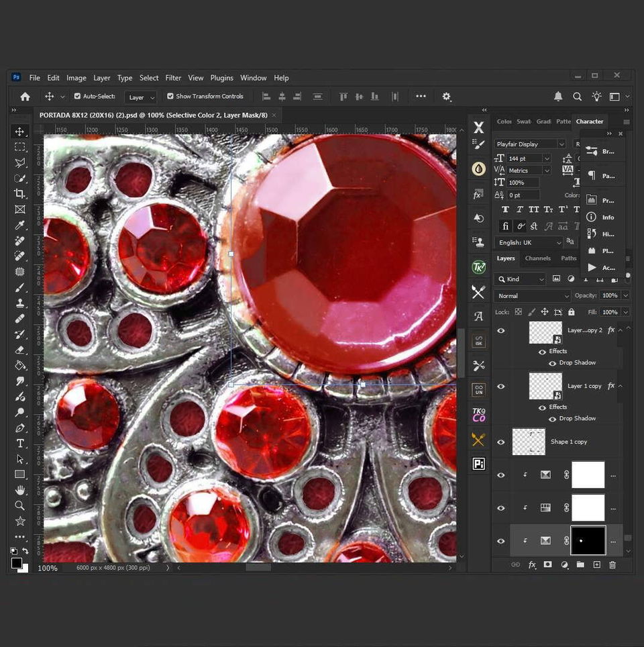Toggle the Show Transform Controls checkbox
The width and height of the screenshot is (644, 647).
pos(170,96)
